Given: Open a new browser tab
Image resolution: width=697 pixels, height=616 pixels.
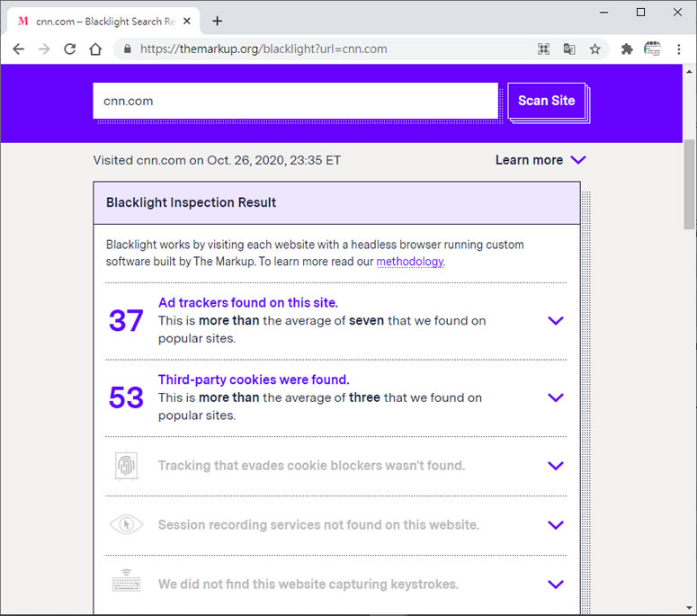Looking at the screenshot, I should pyautogui.click(x=217, y=21).
